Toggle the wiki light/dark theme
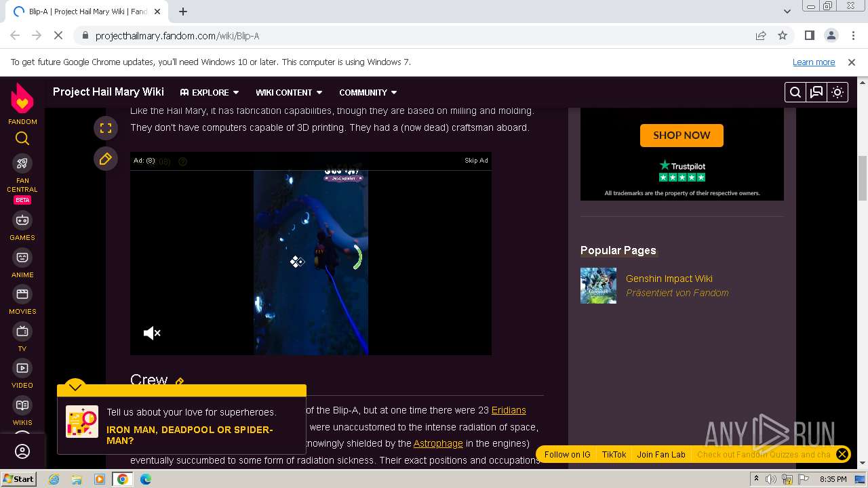868x488 pixels. (x=837, y=92)
